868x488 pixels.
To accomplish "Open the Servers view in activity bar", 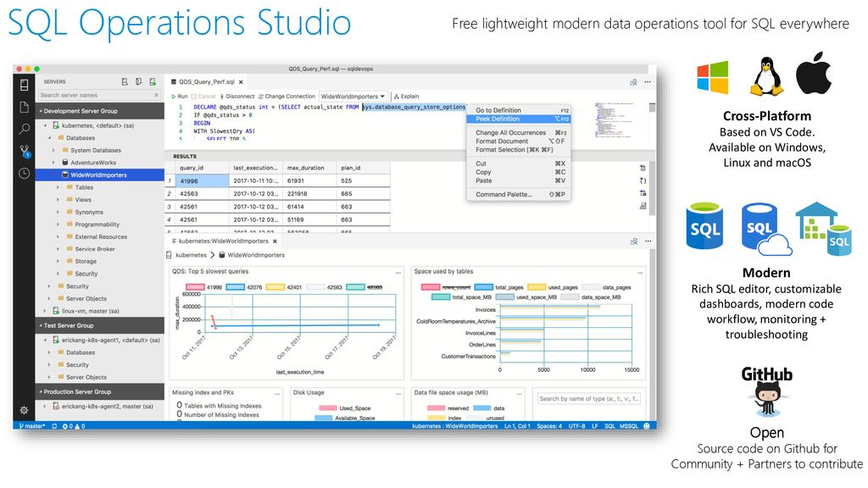I will click(x=24, y=85).
